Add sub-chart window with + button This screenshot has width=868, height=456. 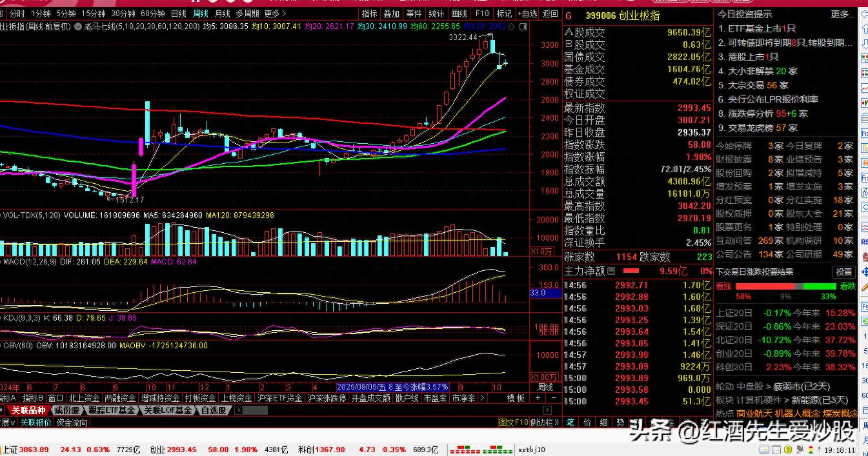(538, 399)
